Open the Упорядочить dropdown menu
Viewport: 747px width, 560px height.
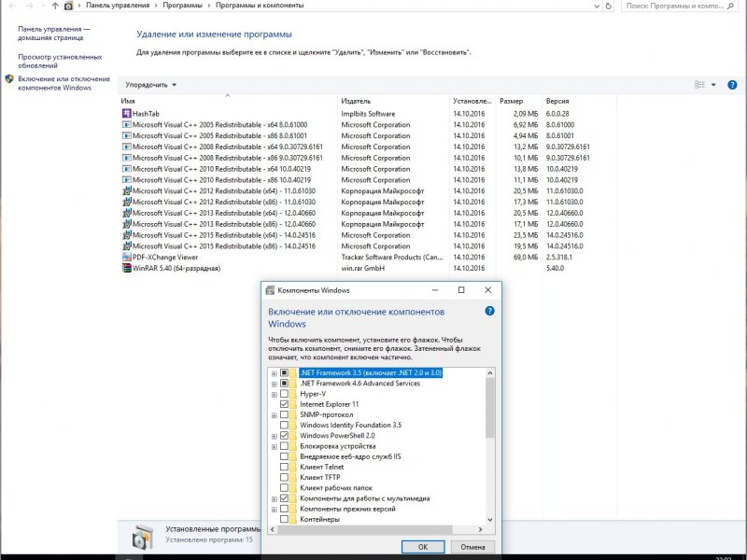(x=150, y=85)
